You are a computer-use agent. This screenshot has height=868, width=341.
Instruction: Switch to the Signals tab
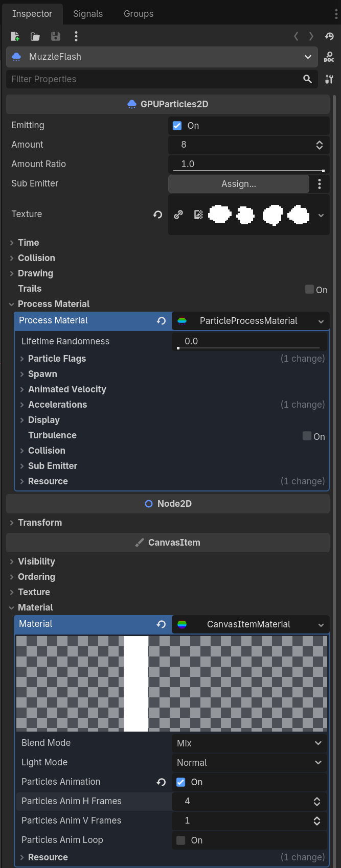(x=88, y=14)
